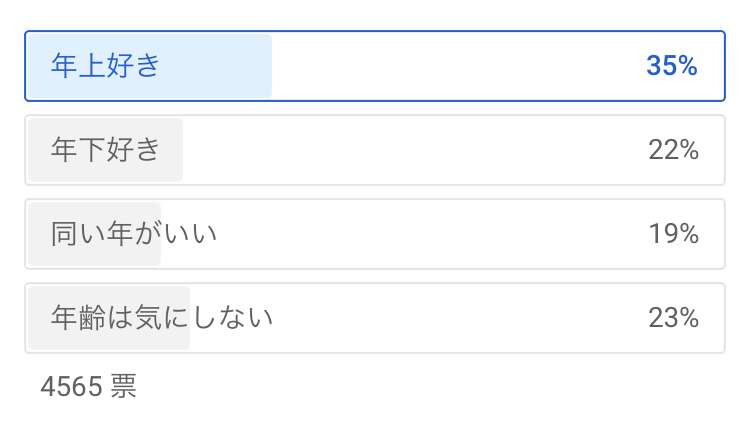Click the 年下好き label text
Viewport: 750px width, 431px height.
[105, 150]
